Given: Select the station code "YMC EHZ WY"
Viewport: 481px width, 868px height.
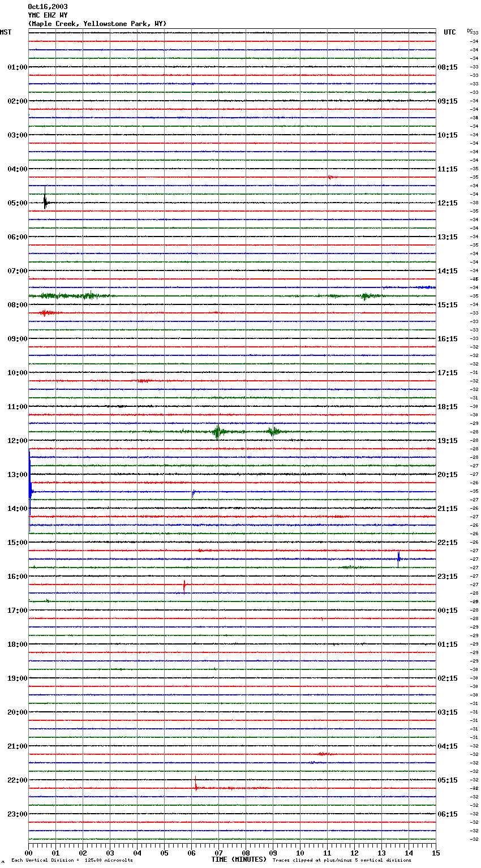Looking at the screenshot, I should pyautogui.click(x=48, y=15).
